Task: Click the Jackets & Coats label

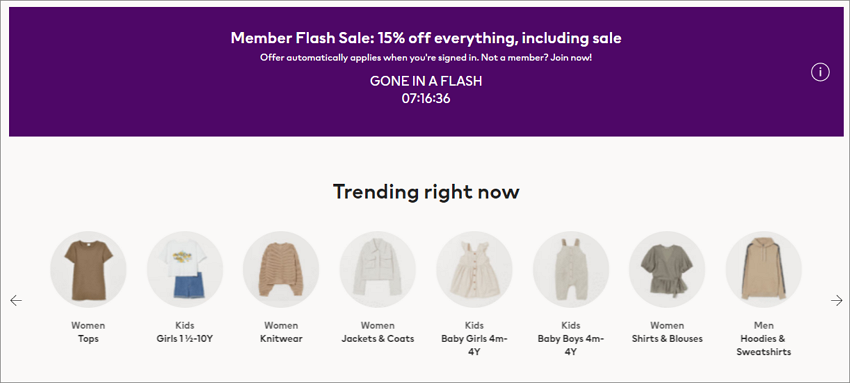Action: click(378, 339)
